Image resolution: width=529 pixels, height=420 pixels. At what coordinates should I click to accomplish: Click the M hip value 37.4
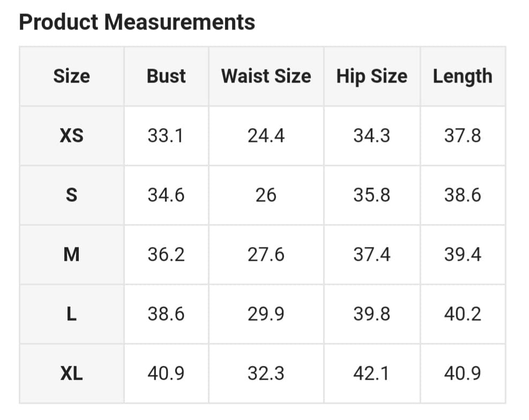(371, 254)
